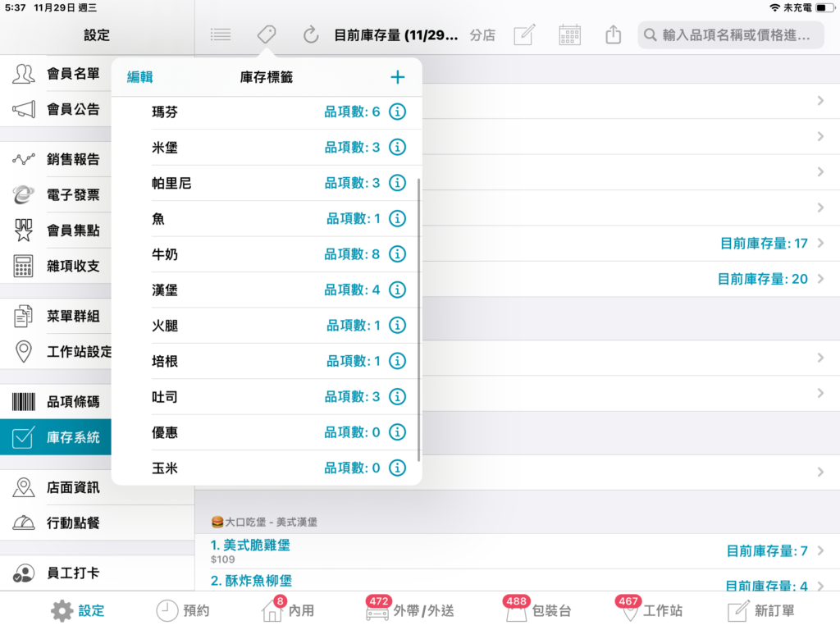Show info for 瑪芬 tag
The width and height of the screenshot is (840, 630).
tap(397, 112)
